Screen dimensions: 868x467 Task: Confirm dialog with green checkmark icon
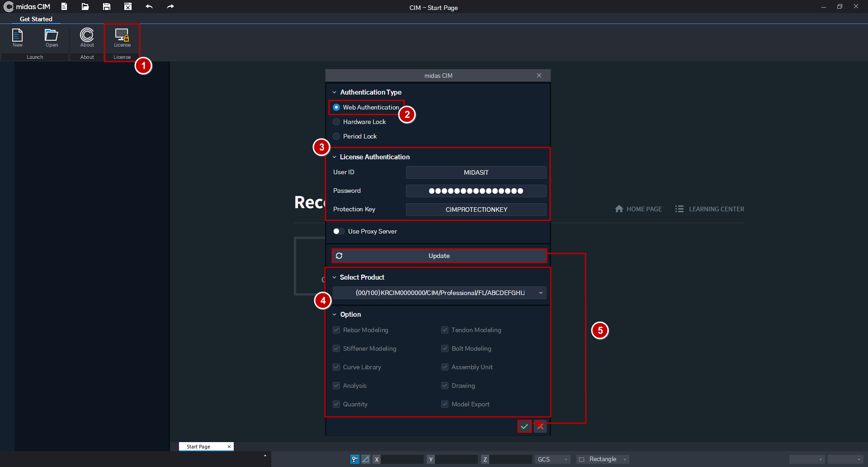(x=524, y=426)
